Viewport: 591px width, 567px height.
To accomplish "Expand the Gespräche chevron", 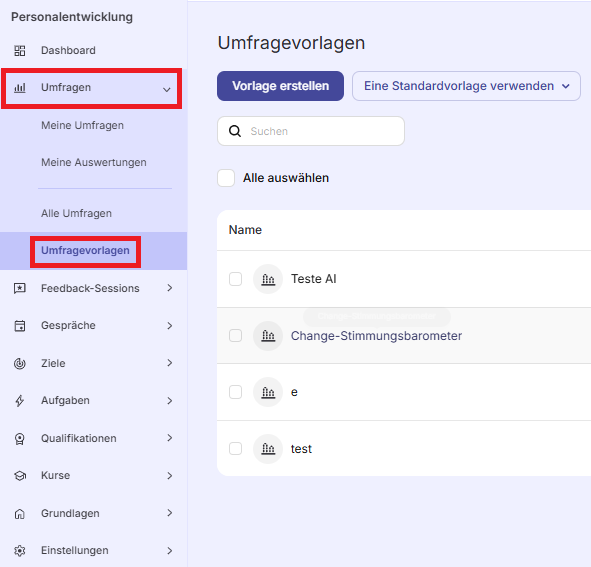I will pyautogui.click(x=170, y=326).
